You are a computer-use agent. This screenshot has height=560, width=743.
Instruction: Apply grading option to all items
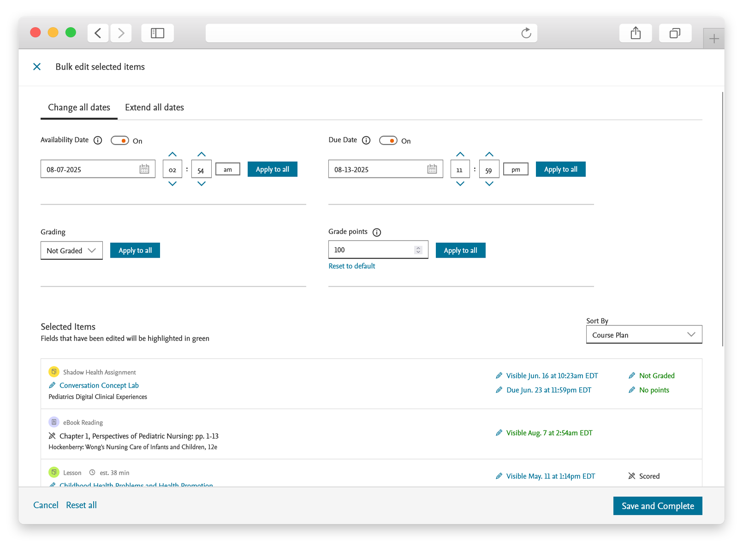click(135, 250)
